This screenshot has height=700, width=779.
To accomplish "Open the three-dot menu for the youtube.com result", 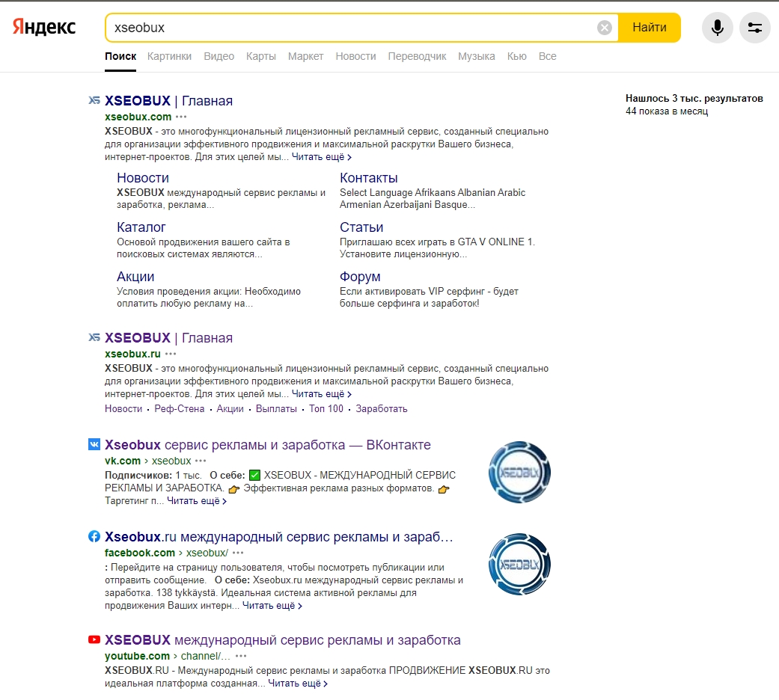I will pos(241,656).
